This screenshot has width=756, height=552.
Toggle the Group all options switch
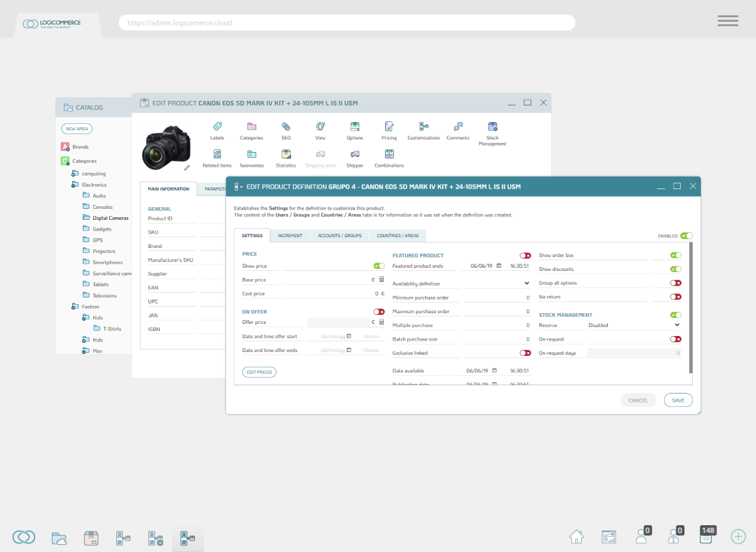676,283
